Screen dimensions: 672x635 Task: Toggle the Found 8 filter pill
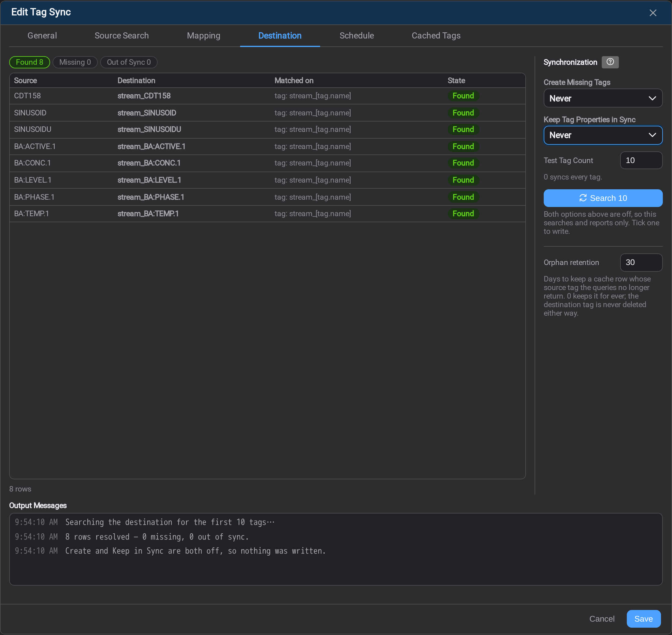29,62
